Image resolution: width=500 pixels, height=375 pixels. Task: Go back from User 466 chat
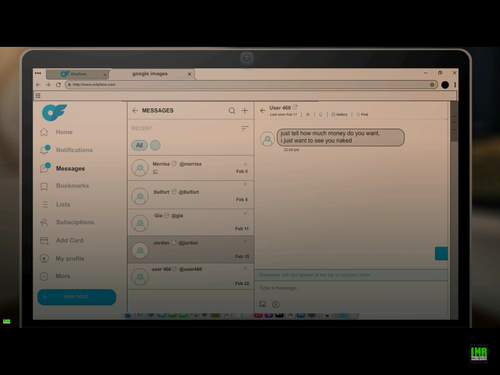263,110
